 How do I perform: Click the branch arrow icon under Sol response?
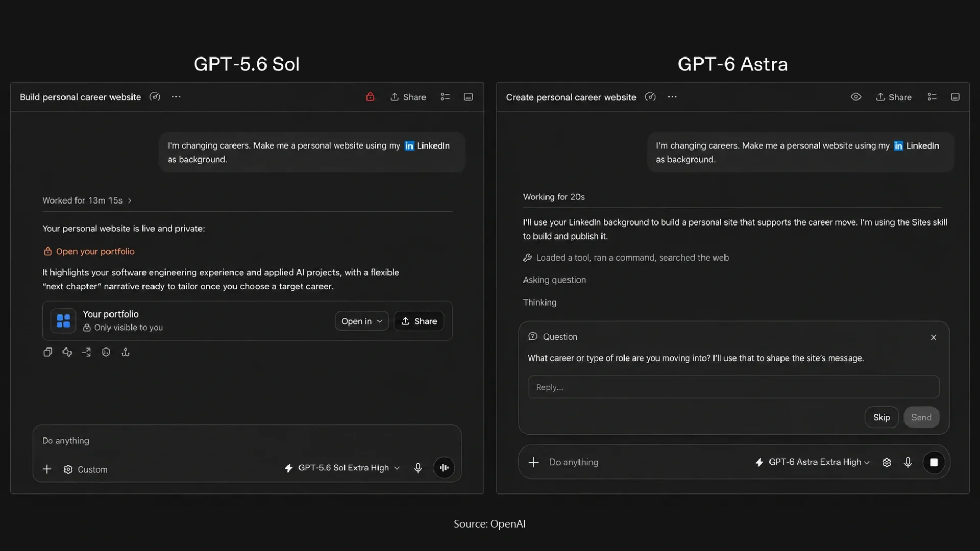coord(87,352)
